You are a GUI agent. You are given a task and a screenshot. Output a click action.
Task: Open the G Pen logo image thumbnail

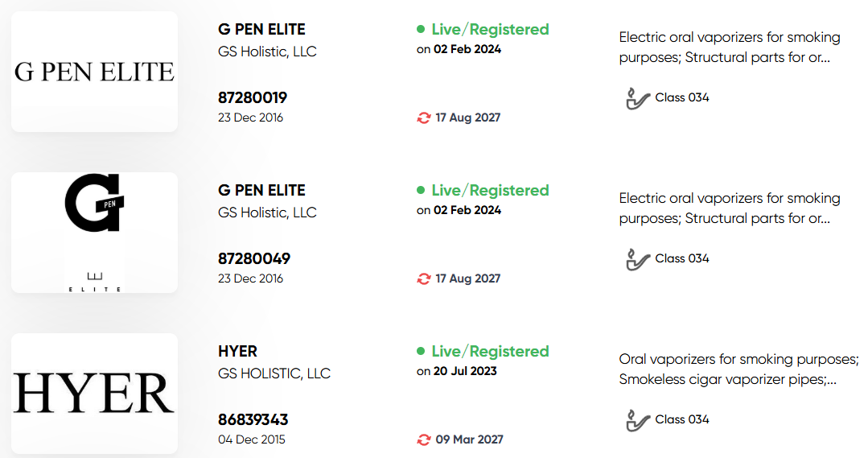pyautogui.click(x=95, y=233)
